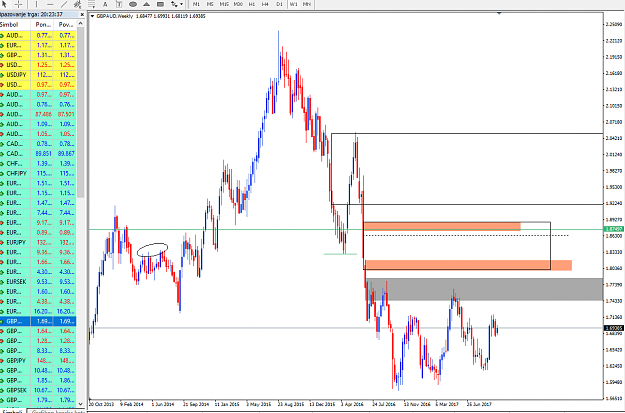Select the CHF row at 1.39
Viewport: 625px width, 413px height.
38,164
